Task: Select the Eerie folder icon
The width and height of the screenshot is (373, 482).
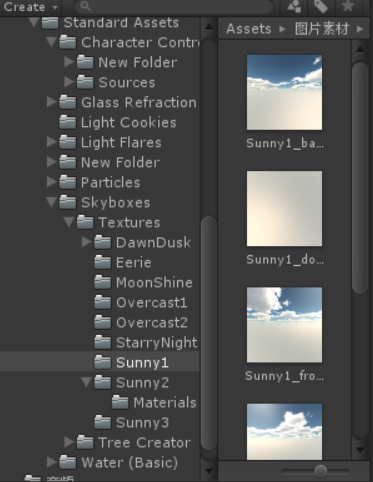Action: click(102, 262)
